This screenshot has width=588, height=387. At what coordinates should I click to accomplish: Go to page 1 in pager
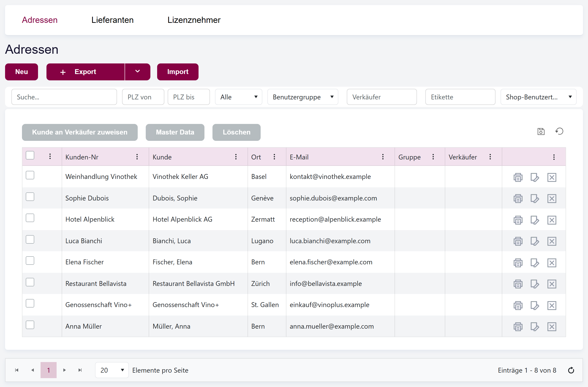(48, 370)
